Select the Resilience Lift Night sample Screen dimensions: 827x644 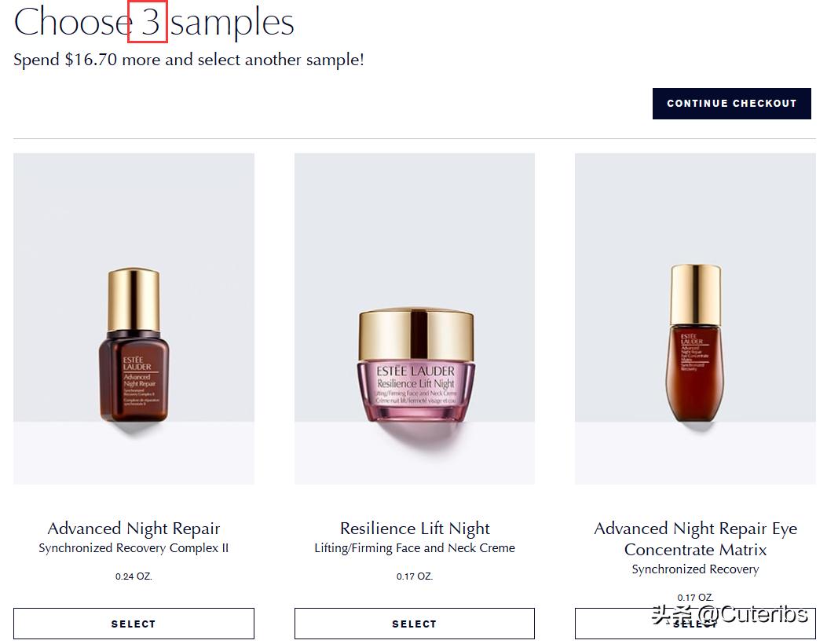click(414, 624)
